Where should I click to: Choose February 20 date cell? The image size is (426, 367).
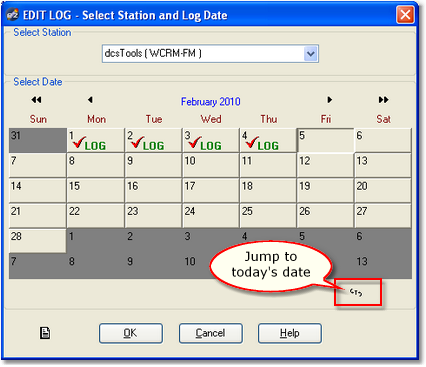[383, 191]
